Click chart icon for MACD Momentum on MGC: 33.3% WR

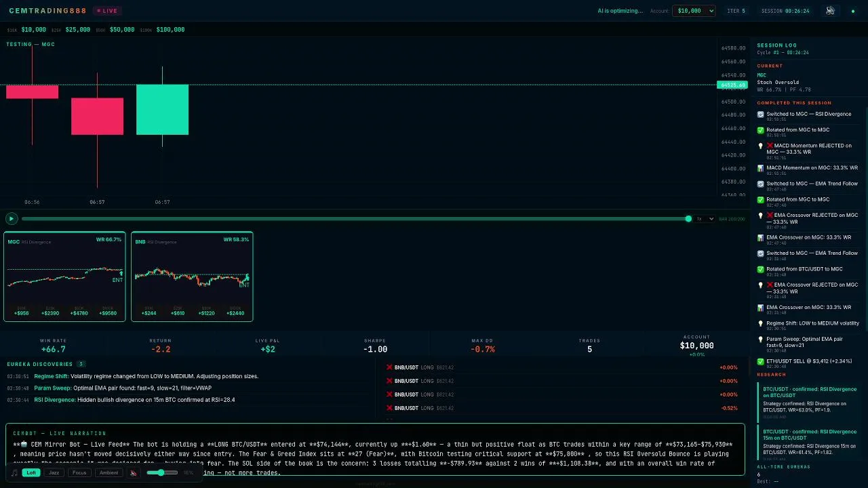(760, 168)
